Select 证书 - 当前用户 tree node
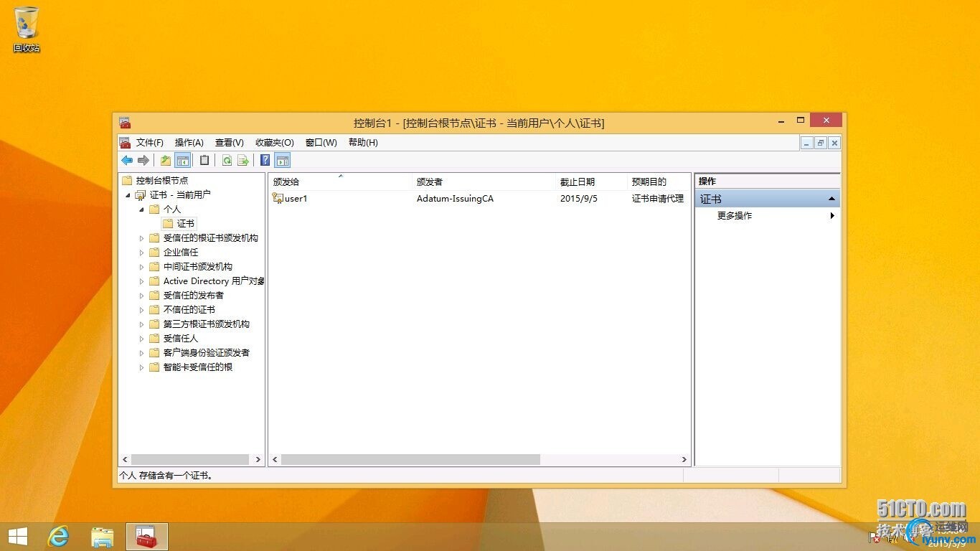This screenshot has width=980, height=551. point(180,195)
